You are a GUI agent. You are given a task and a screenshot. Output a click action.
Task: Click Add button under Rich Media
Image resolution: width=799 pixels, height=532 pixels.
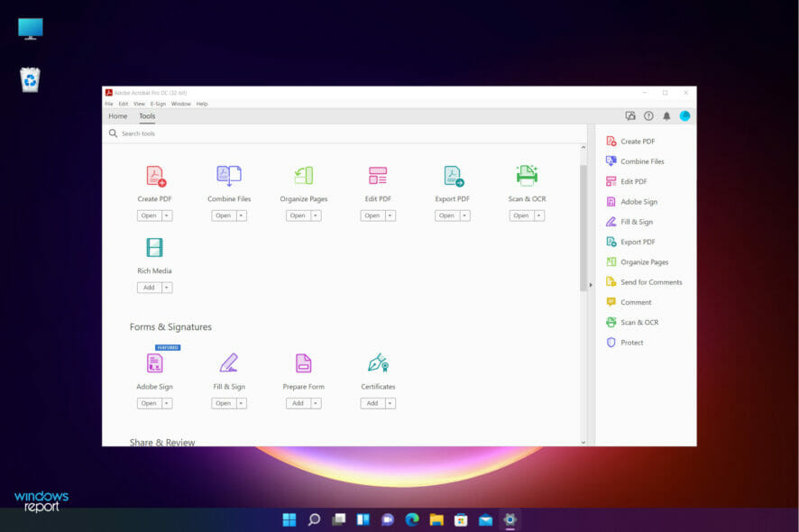(x=149, y=288)
